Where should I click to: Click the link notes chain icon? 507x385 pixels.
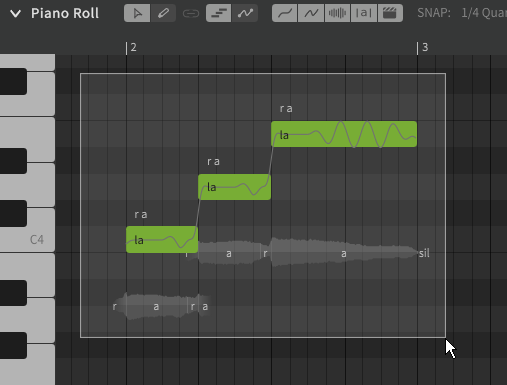tap(191, 14)
